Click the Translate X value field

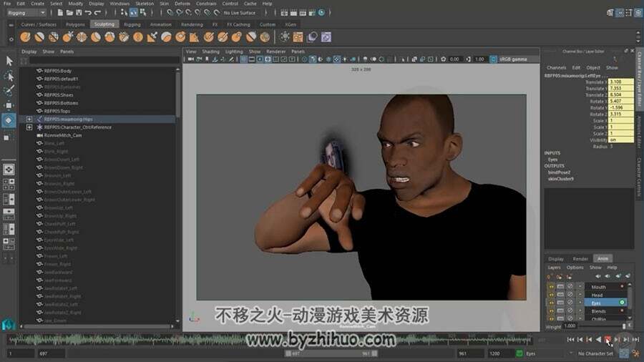(x=621, y=82)
